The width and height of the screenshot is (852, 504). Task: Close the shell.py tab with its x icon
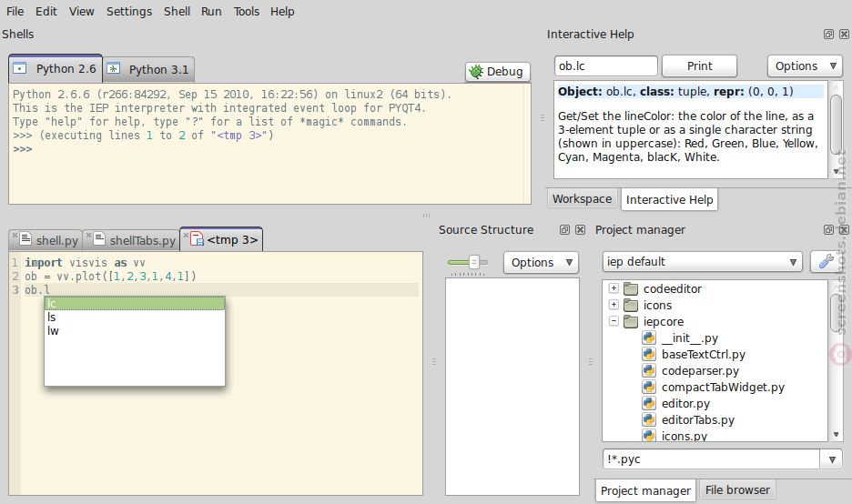[15, 235]
